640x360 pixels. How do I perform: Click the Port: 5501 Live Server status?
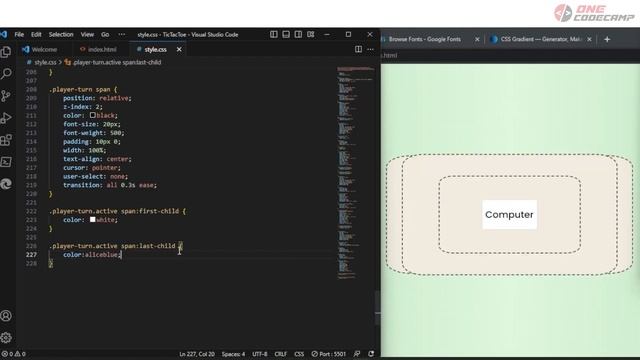click(329, 354)
